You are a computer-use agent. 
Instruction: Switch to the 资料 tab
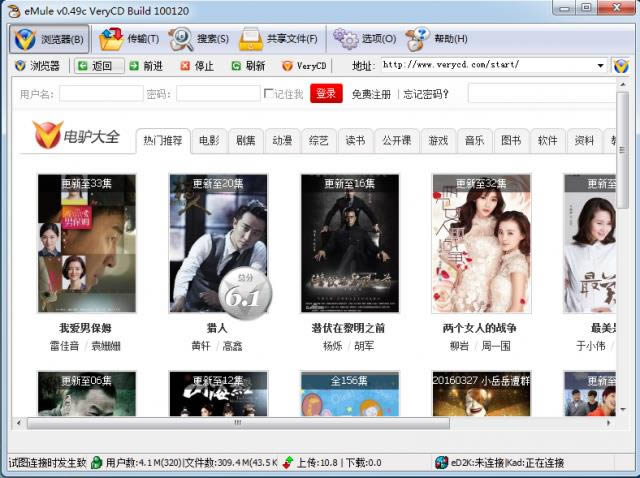[x=584, y=141]
